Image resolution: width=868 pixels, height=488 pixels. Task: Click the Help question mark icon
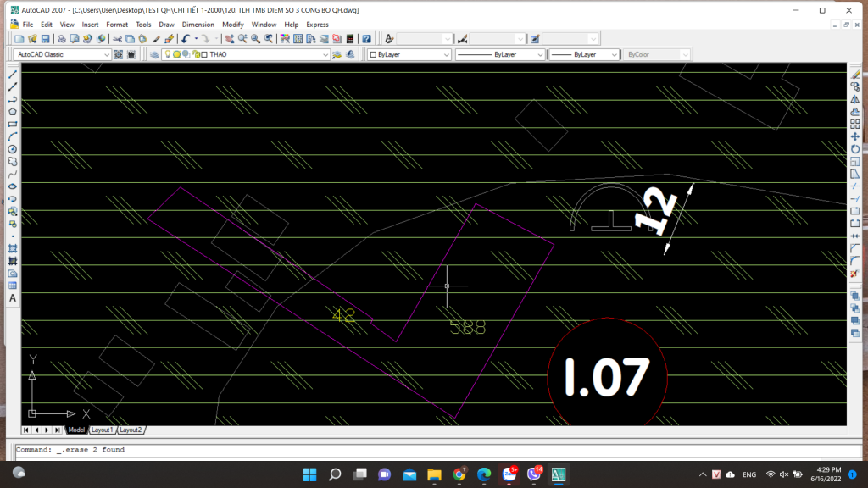point(366,39)
